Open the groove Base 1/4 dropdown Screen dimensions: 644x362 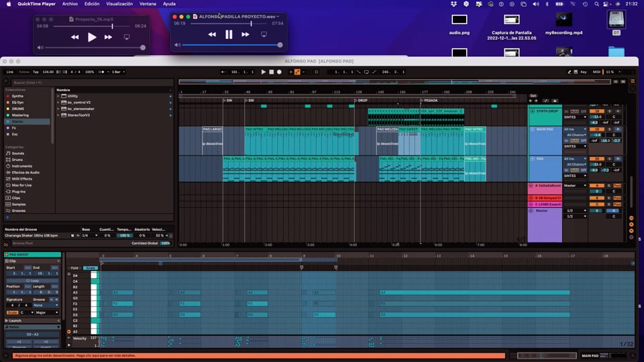(89, 235)
